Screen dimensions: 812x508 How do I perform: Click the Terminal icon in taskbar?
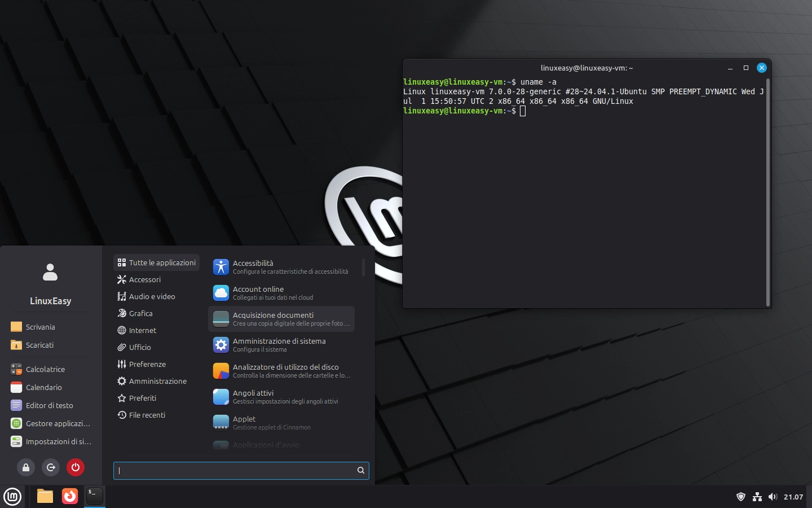(95, 496)
